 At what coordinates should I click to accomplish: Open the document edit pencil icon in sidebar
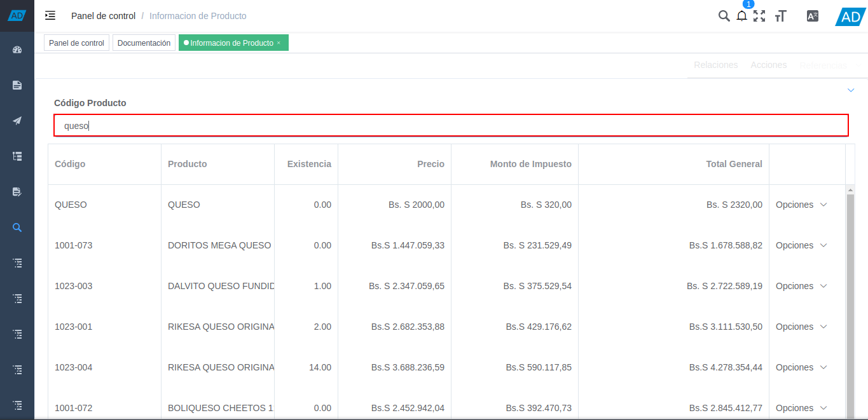click(x=17, y=191)
